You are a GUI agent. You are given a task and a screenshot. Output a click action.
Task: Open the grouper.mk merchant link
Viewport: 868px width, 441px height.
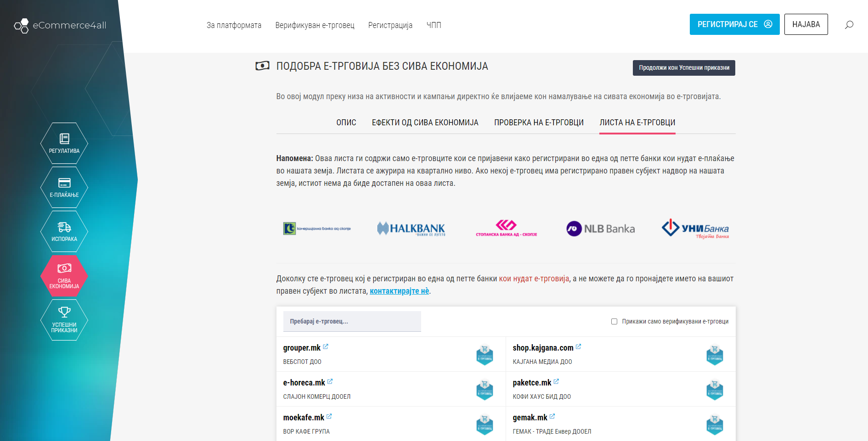[x=302, y=348]
